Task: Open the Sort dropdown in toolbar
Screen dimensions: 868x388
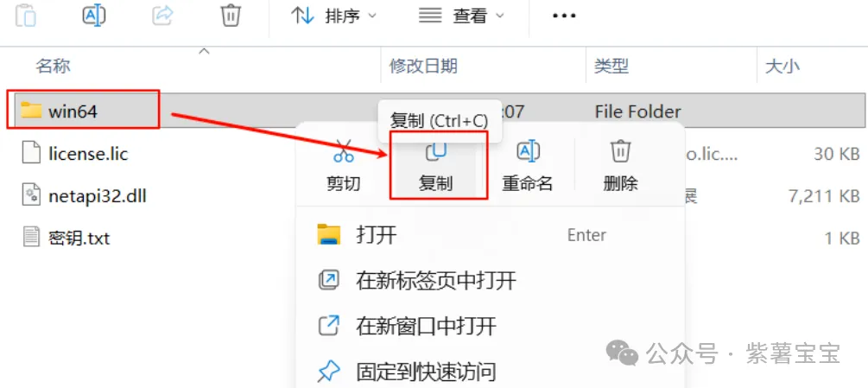Action: (333, 16)
